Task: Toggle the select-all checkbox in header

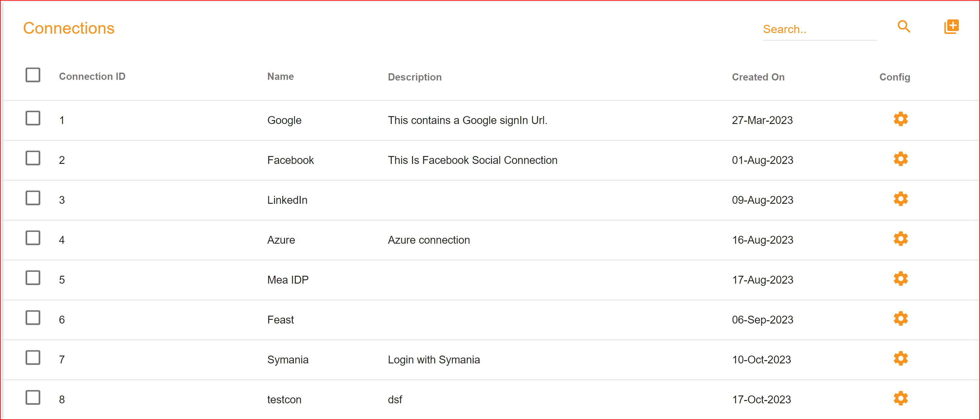Action: coord(33,75)
